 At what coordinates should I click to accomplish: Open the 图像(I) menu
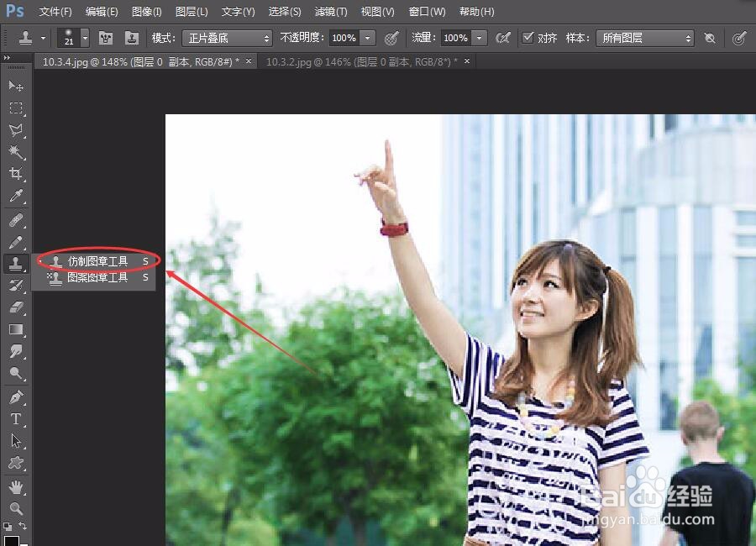point(147,12)
